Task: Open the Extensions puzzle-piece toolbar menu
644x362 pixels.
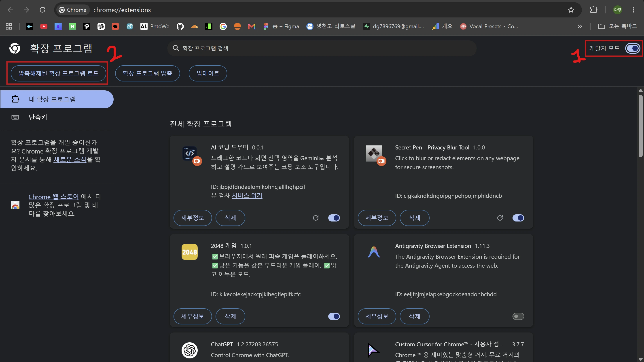Action: [594, 10]
